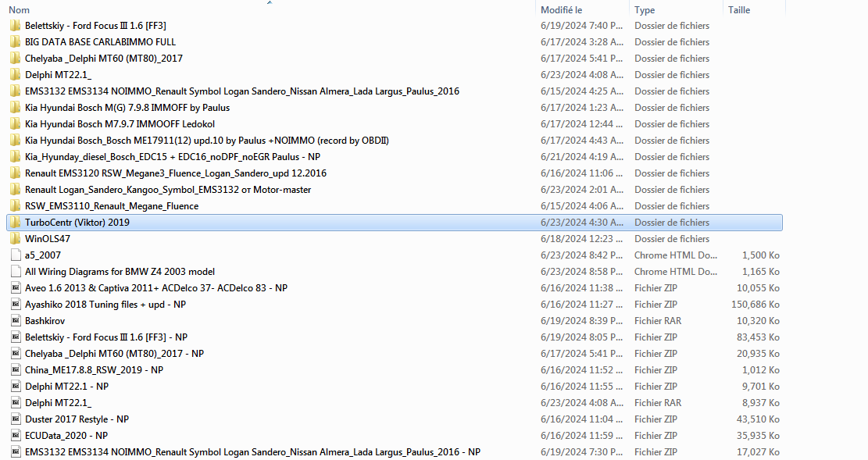Select the Kia Hyundai Bosch ME17911(12) folder icon

(16, 141)
